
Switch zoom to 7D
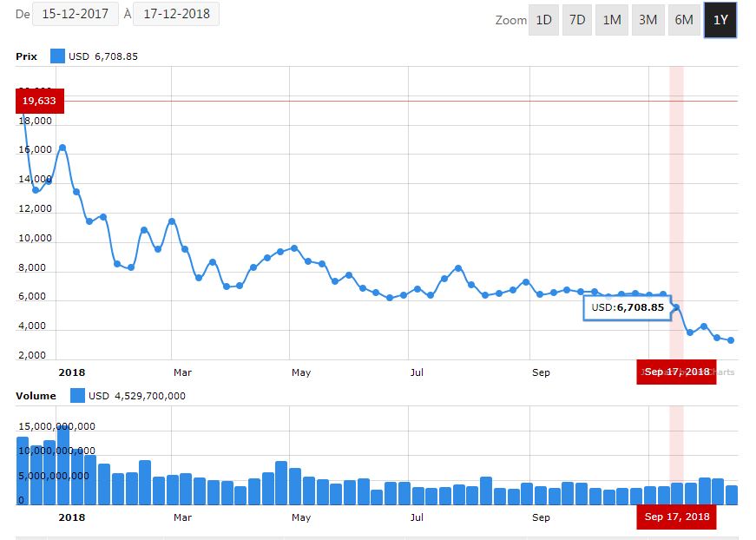(577, 20)
